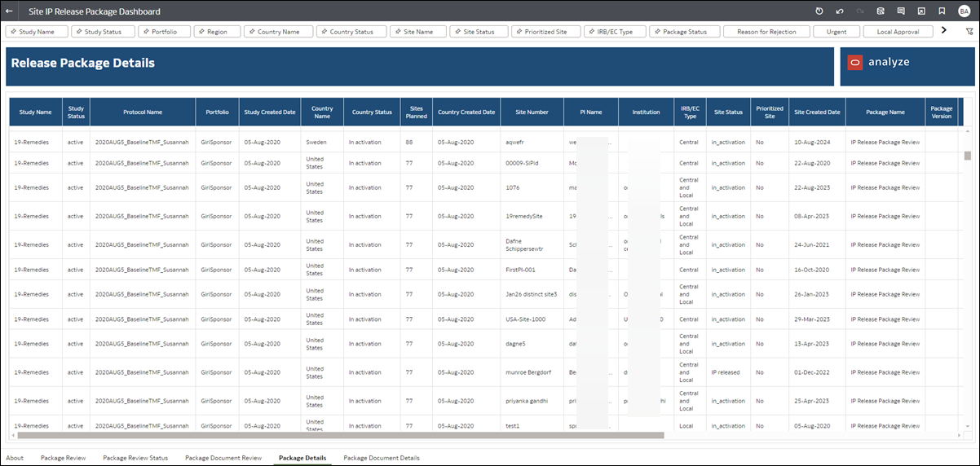Open the Local Approval filter
This screenshot has height=466, width=980.
(x=898, y=32)
